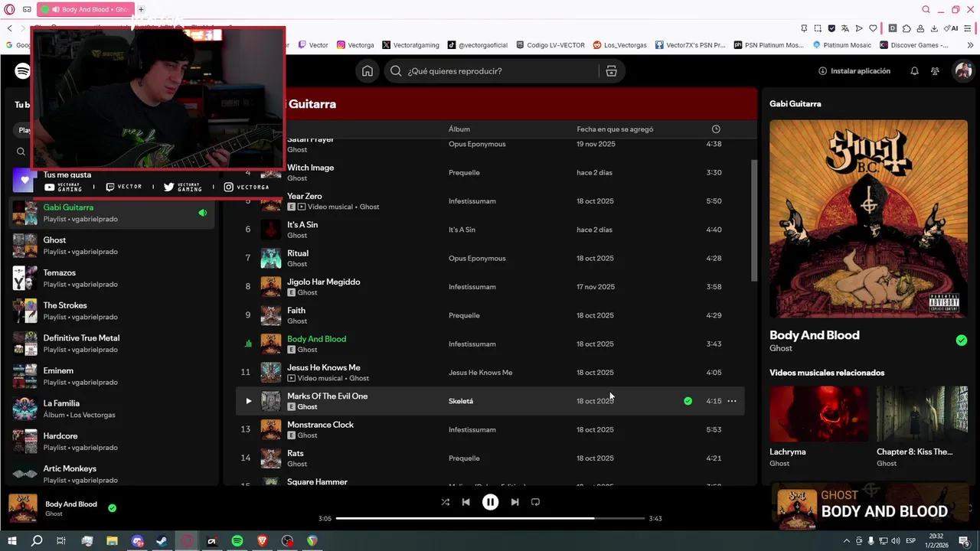Open user profile avatar
Screen dimensions: 980x551
[x=962, y=71]
